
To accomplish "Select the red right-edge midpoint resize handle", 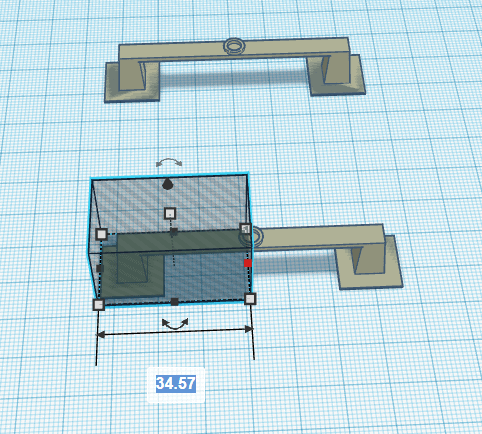I will 248,263.
